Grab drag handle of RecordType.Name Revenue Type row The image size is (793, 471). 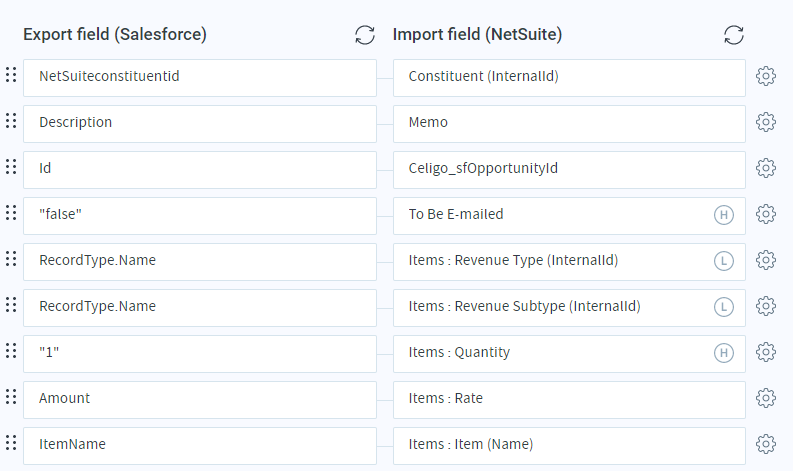[x=11, y=259]
